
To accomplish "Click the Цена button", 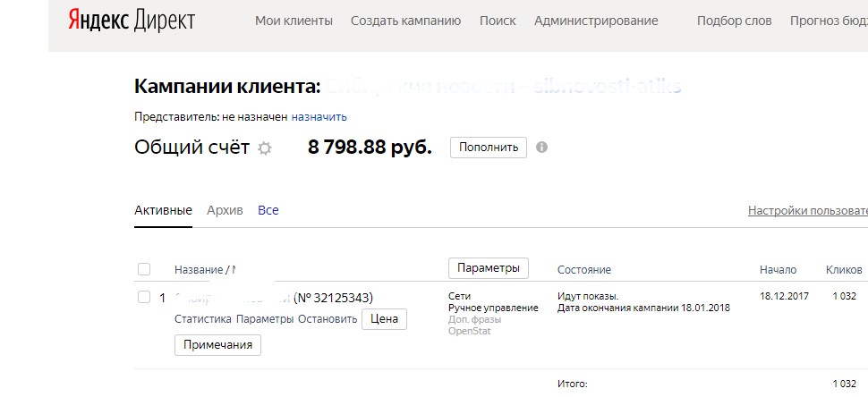I will tap(384, 319).
